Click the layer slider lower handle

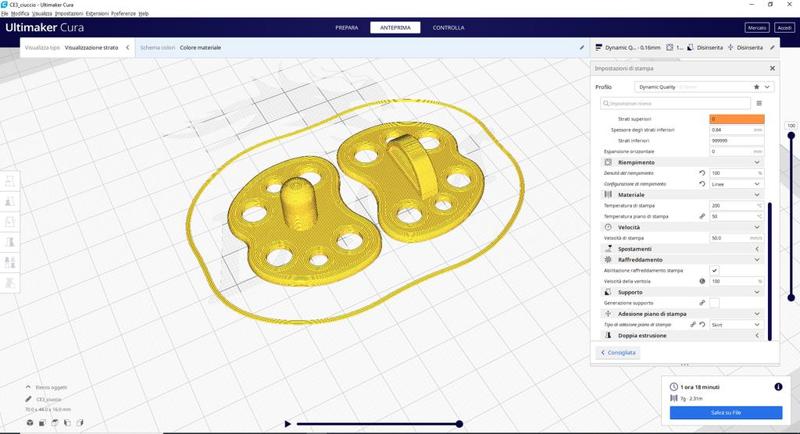(x=791, y=297)
